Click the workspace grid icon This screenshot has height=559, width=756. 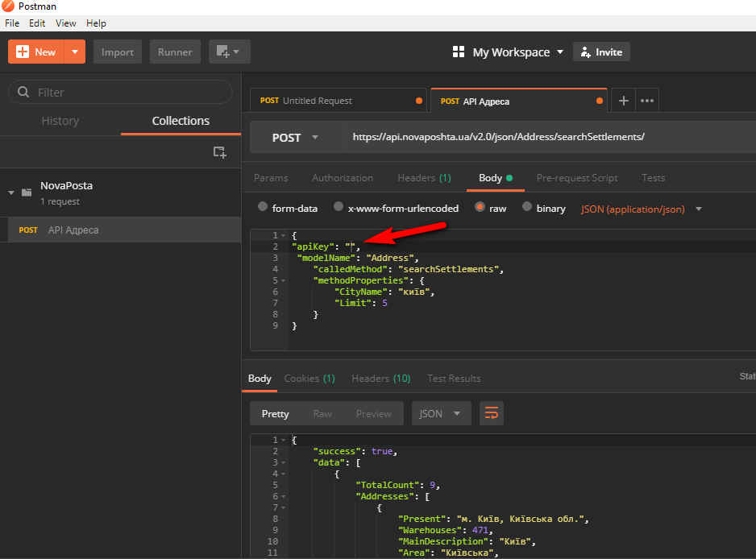click(x=459, y=52)
